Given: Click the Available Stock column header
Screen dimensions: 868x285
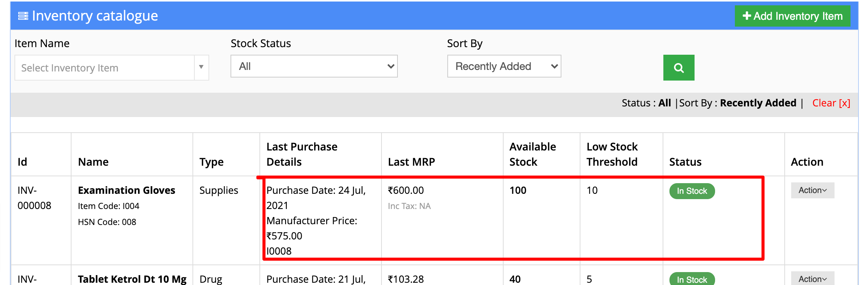Looking at the screenshot, I should (x=533, y=154).
